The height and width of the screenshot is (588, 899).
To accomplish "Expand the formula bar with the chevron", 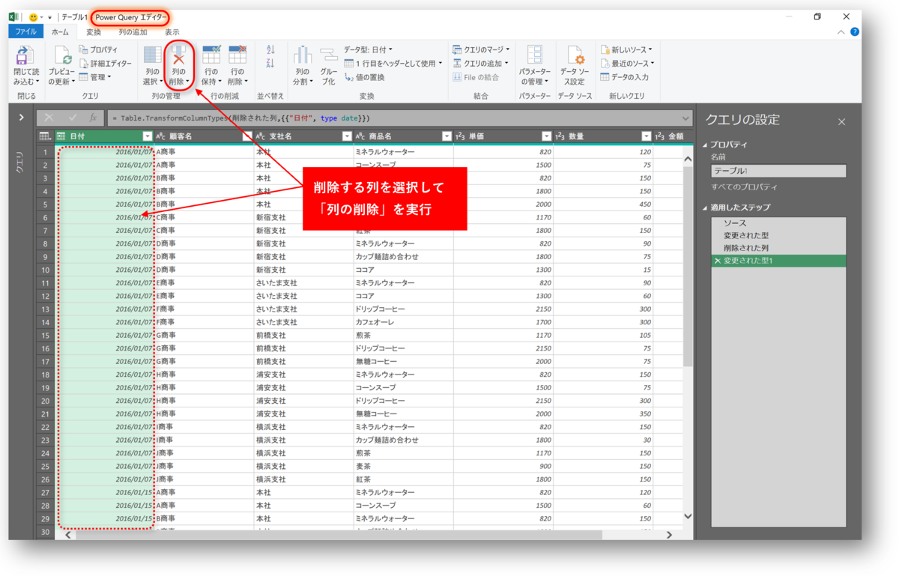I will point(685,118).
